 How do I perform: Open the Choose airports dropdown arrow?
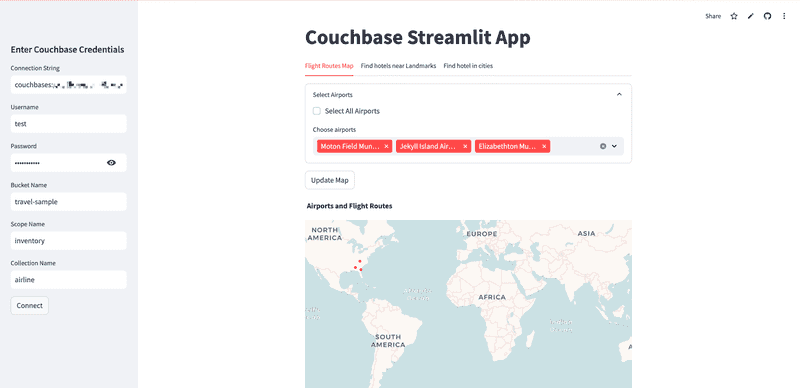(614, 146)
